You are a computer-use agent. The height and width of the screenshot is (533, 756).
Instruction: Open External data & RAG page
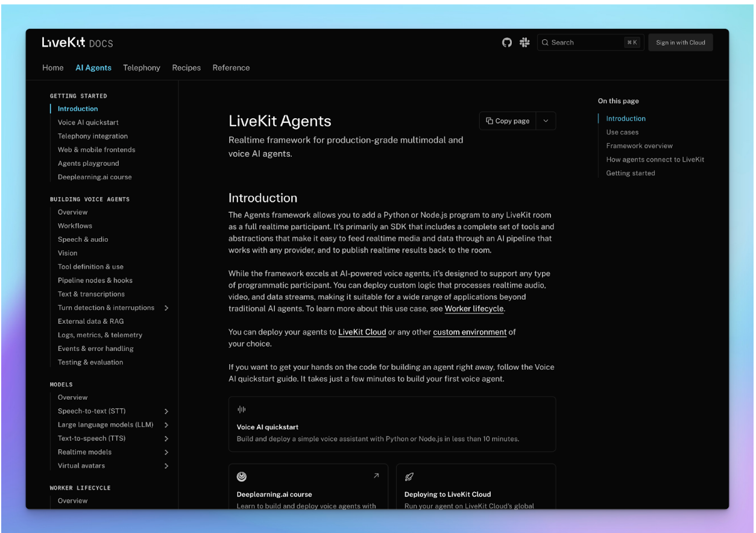click(90, 321)
